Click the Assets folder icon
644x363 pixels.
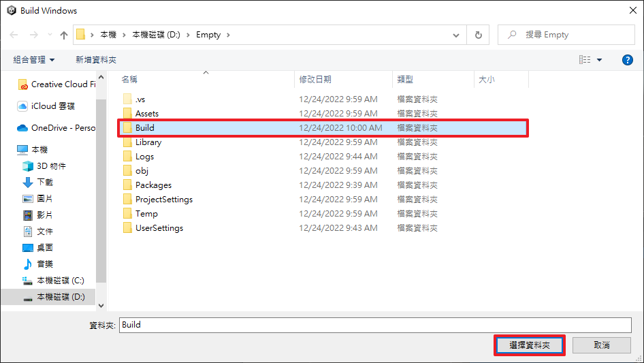pos(127,114)
